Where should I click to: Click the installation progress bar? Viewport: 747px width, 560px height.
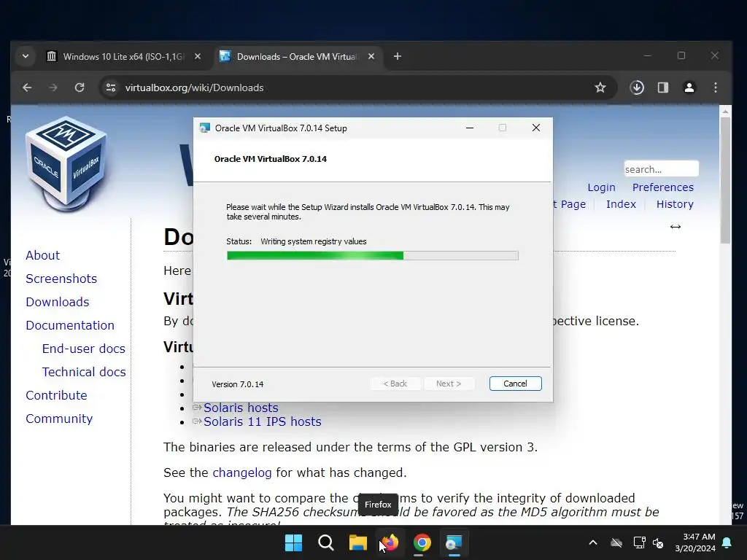373,256
